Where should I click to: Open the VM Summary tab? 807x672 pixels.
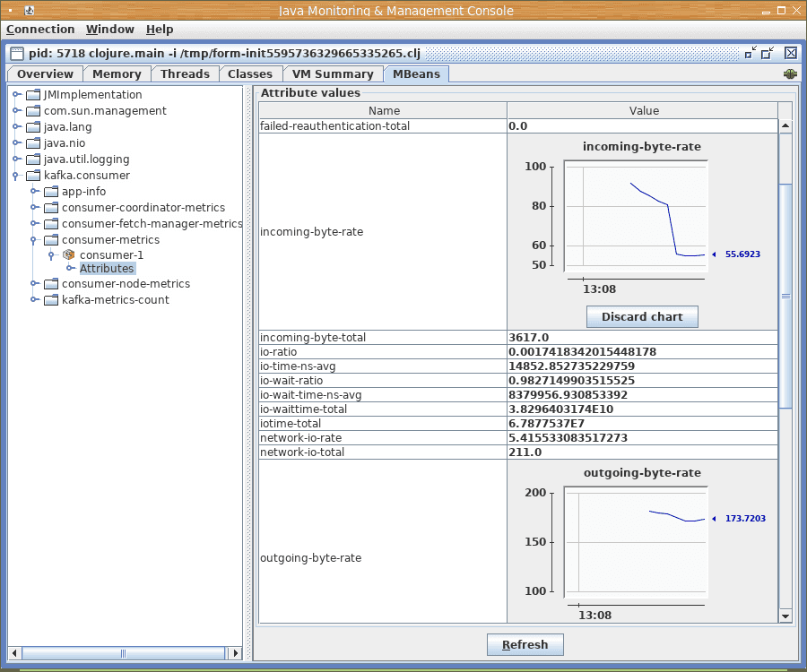click(332, 74)
